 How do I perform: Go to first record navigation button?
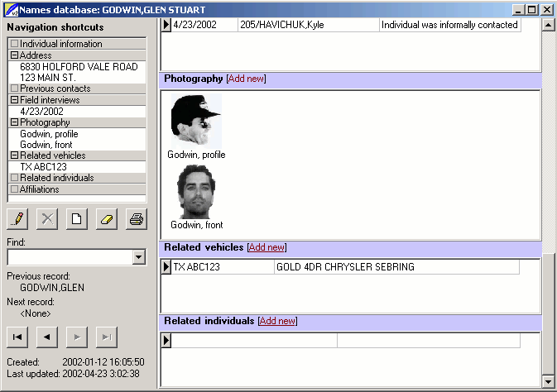[x=17, y=337]
